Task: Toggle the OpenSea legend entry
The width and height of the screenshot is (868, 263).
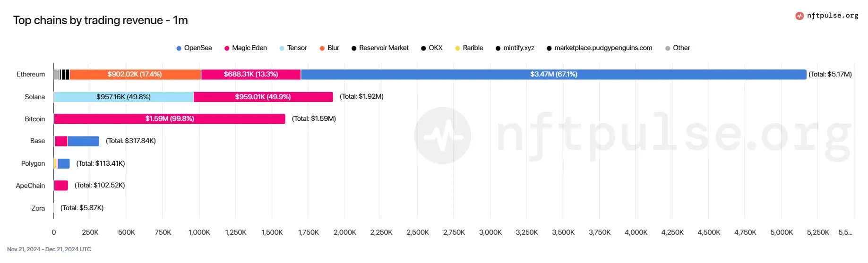Action: pos(194,48)
